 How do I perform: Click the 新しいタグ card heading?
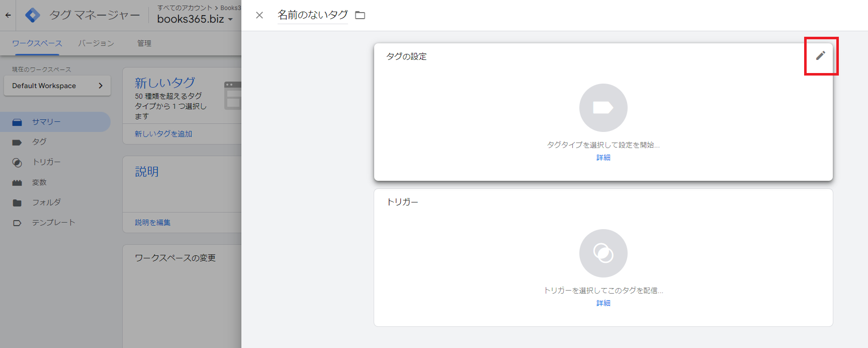(165, 83)
